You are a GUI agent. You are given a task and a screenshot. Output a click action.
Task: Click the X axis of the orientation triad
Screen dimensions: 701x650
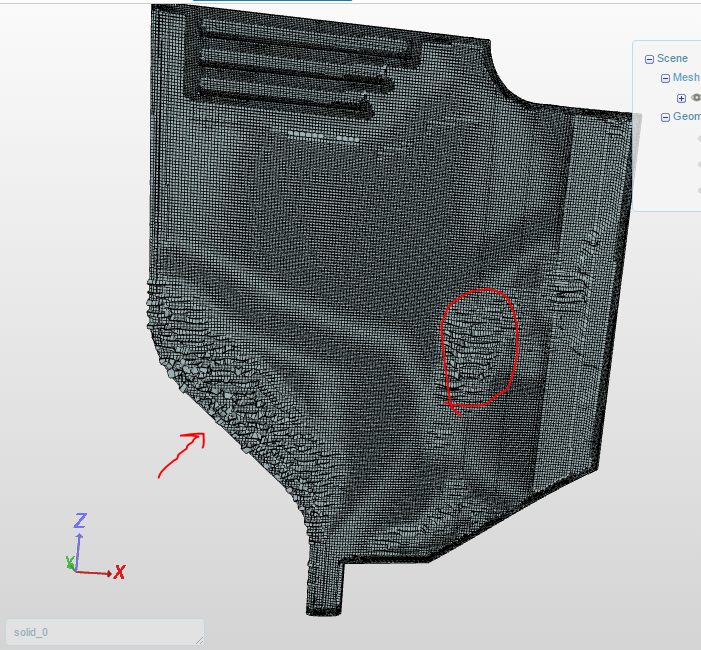(x=119, y=572)
